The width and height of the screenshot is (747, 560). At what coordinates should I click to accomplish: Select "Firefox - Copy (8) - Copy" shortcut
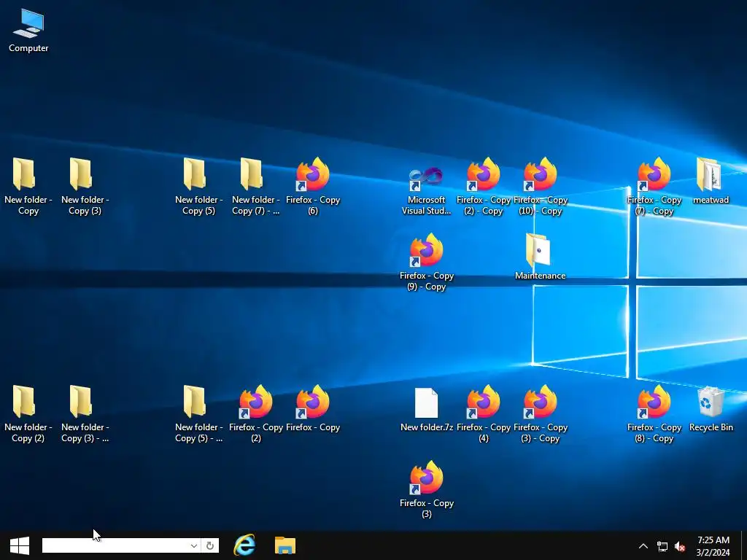pos(654,414)
